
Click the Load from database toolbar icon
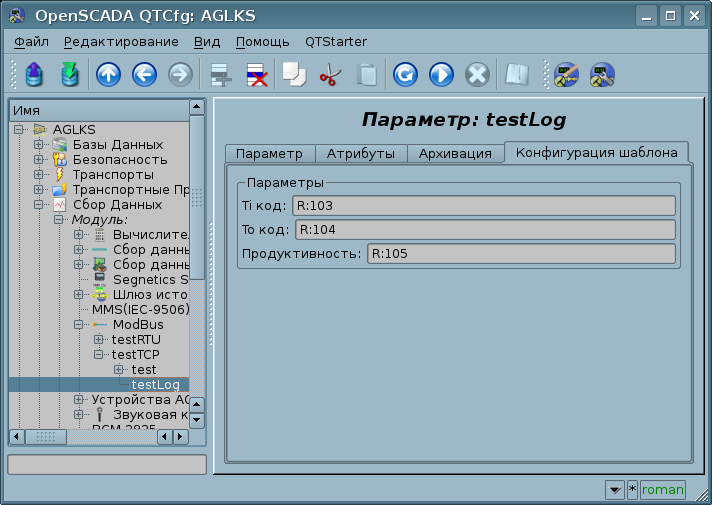34,75
